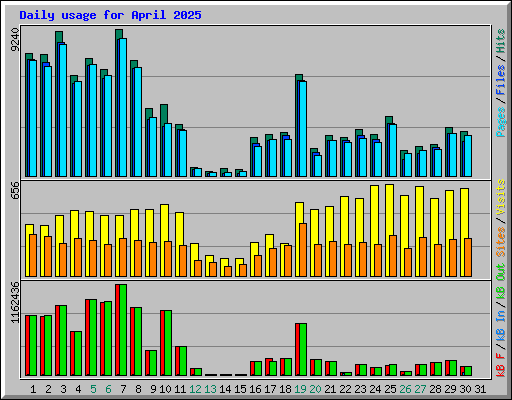This screenshot has height=400, width=512.
Task: Click the 656 axis value
Action: (15, 190)
